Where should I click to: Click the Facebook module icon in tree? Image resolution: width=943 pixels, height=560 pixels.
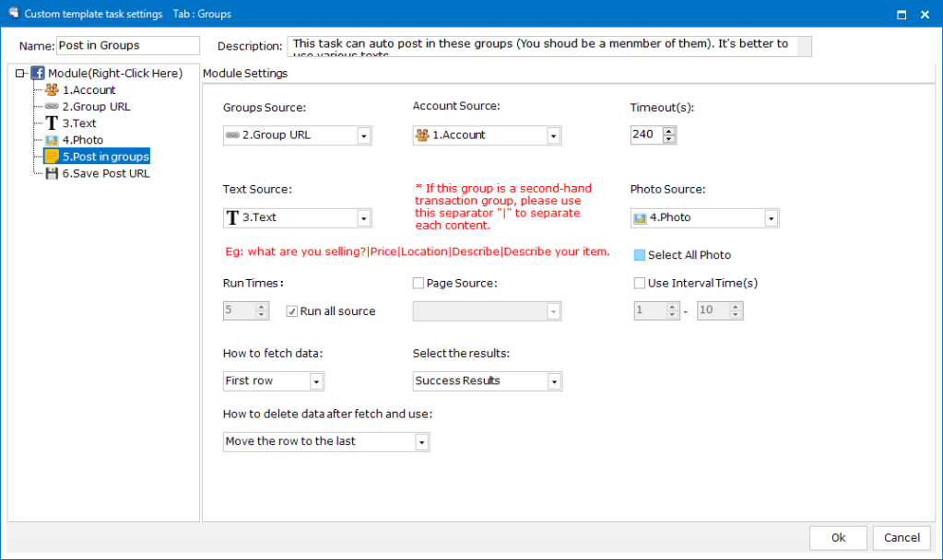click(38, 73)
